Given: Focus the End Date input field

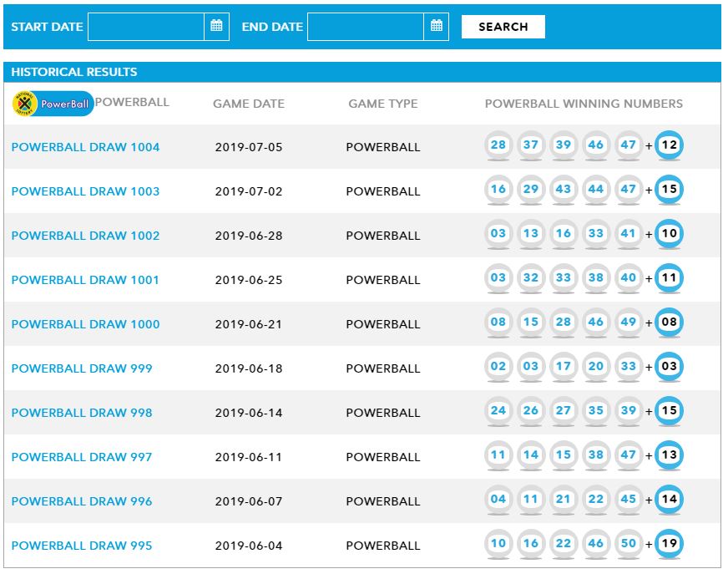Looking at the screenshot, I should click(x=366, y=26).
